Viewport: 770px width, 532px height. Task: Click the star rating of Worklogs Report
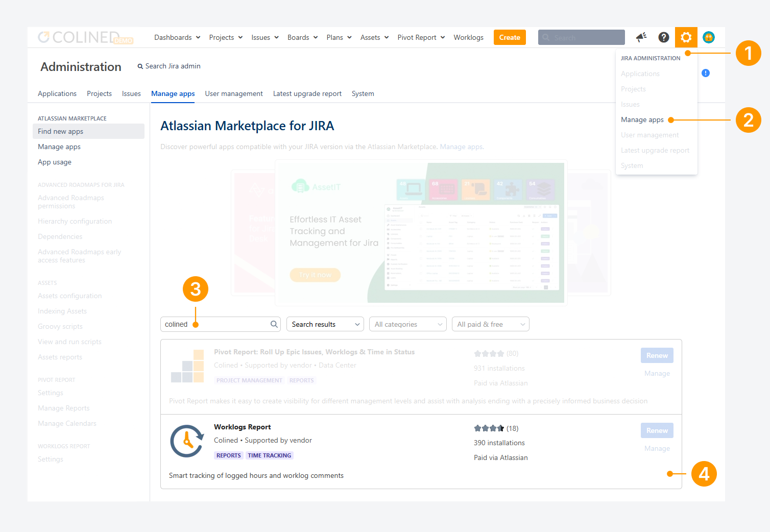489,428
